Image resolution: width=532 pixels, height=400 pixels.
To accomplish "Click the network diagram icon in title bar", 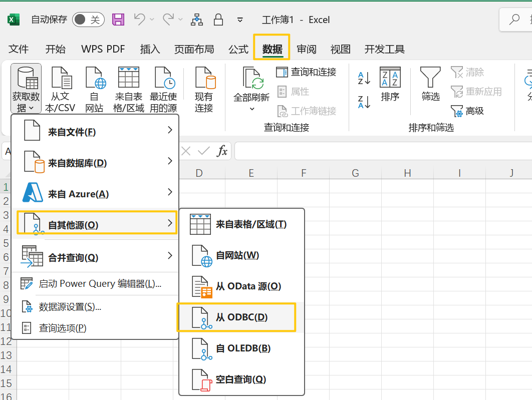I will [x=197, y=20].
